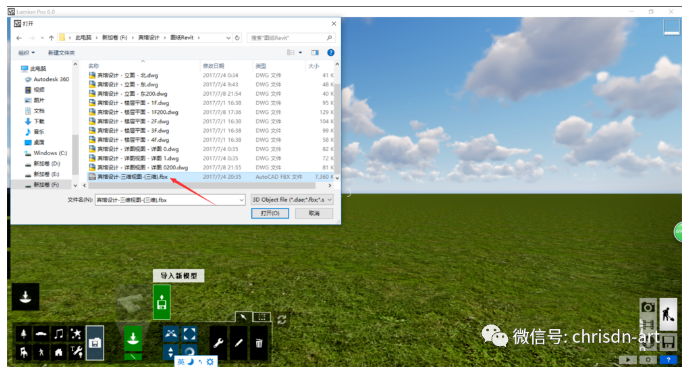Open the Organize menu dropdown
The width and height of the screenshot is (684, 372).
click(x=26, y=53)
